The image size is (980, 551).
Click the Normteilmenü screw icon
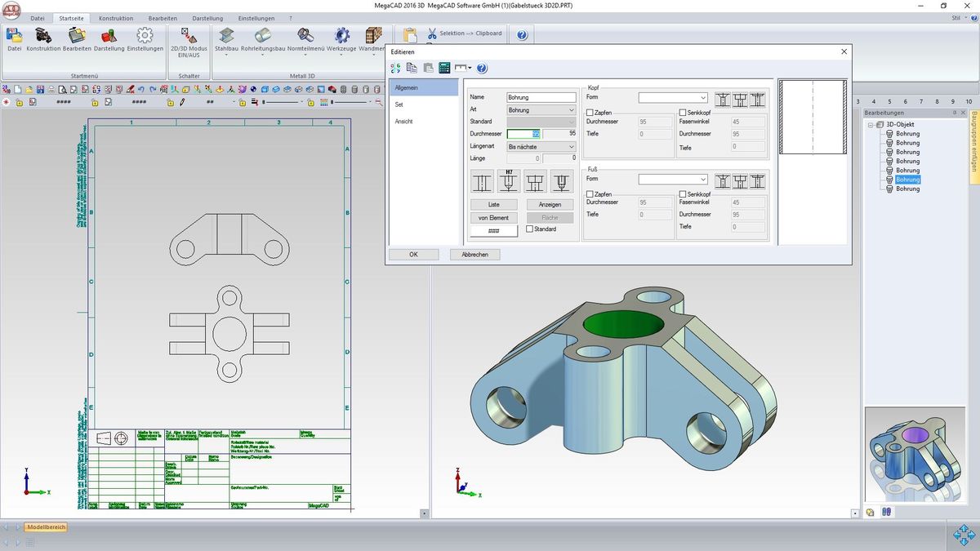point(305,35)
